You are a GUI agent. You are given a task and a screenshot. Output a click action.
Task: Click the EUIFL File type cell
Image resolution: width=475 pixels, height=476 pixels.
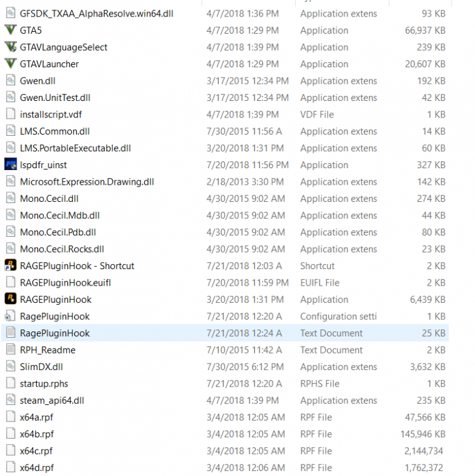(319, 283)
